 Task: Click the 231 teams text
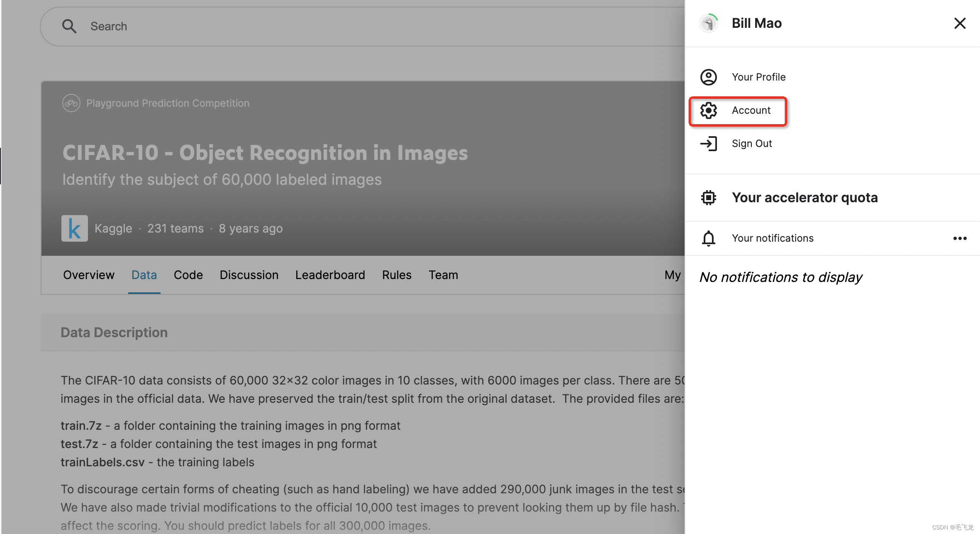click(x=176, y=228)
